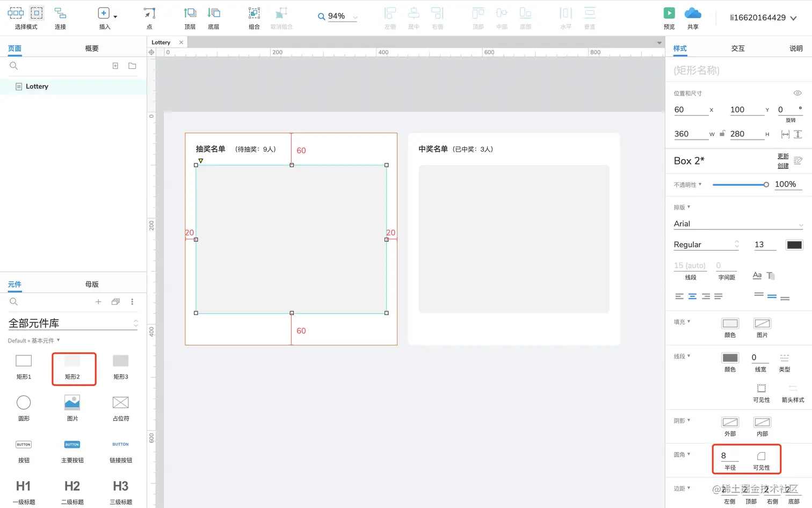Set text align right
Viewport: 812px width, 508px height.
click(x=706, y=296)
